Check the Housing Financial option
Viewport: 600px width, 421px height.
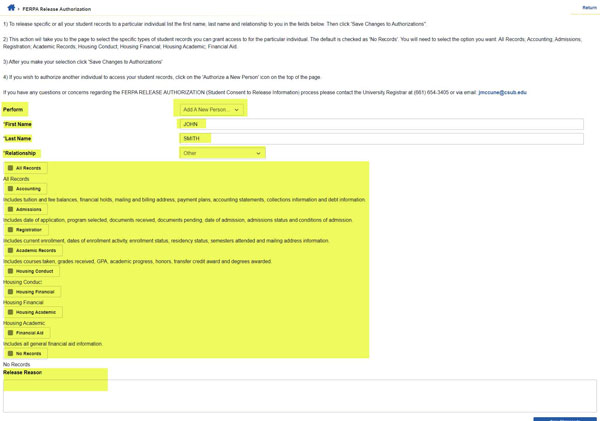(x=11, y=292)
